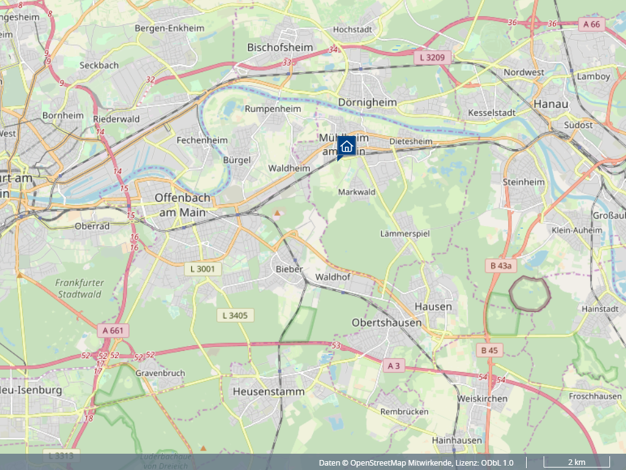This screenshot has width=626, height=470.
Task: Click the A 3 motorway shield
Action: (x=394, y=365)
